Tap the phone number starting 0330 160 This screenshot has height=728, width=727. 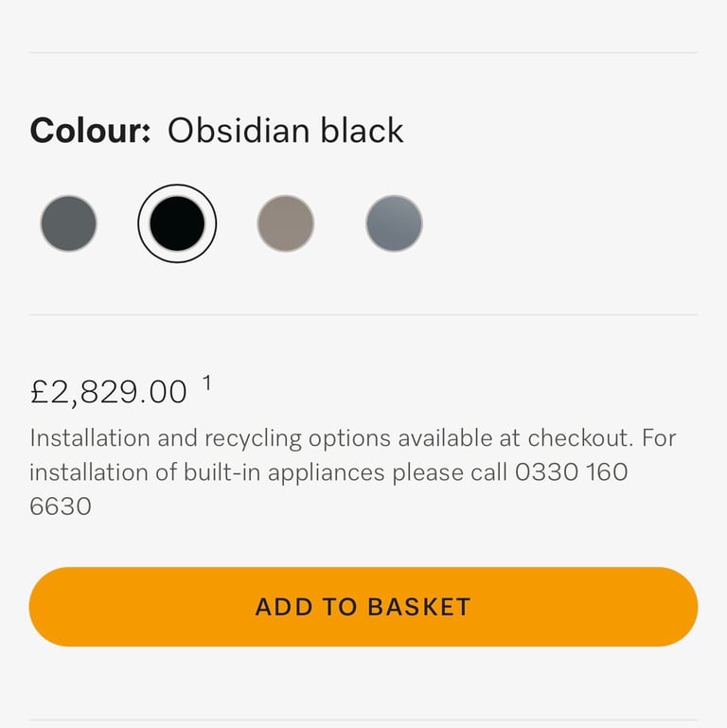tap(571, 472)
